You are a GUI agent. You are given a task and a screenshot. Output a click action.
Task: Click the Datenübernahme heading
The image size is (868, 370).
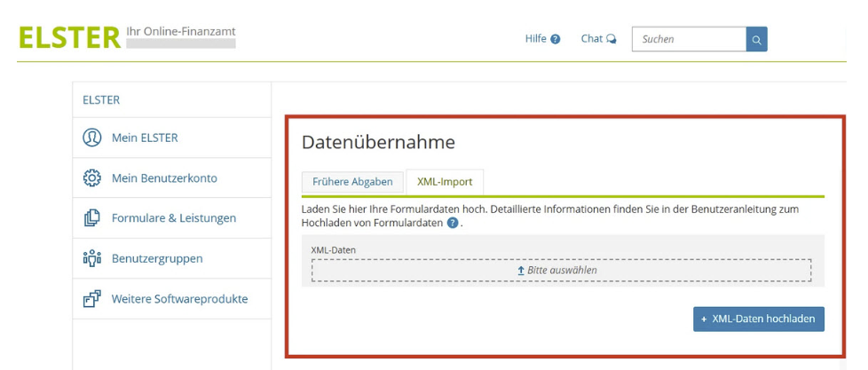379,142
